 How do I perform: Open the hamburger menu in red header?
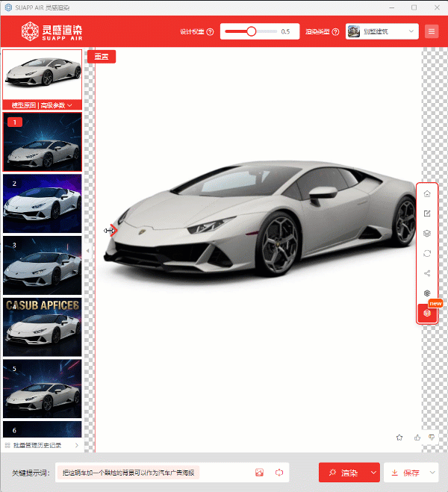click(432, 31)
